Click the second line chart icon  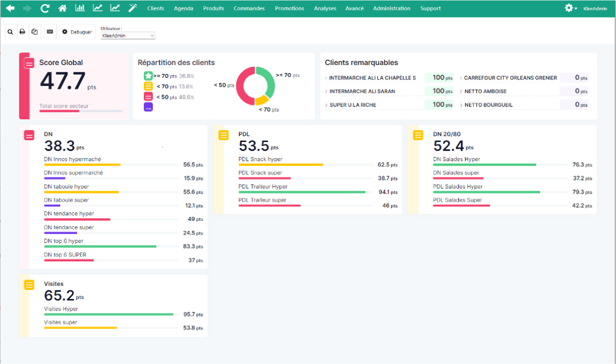point(115,7)
